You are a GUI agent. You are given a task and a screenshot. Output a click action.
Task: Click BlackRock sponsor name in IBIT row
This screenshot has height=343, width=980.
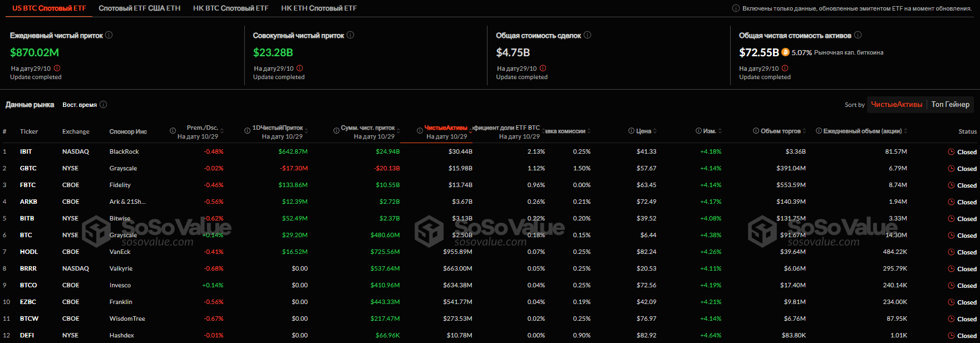[124, 151]
